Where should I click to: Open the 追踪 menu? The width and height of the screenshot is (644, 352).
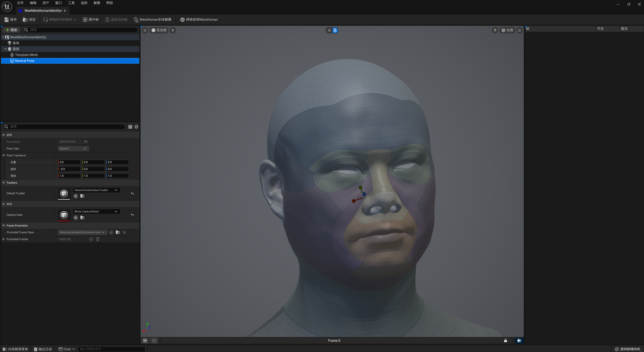point(84,3)
